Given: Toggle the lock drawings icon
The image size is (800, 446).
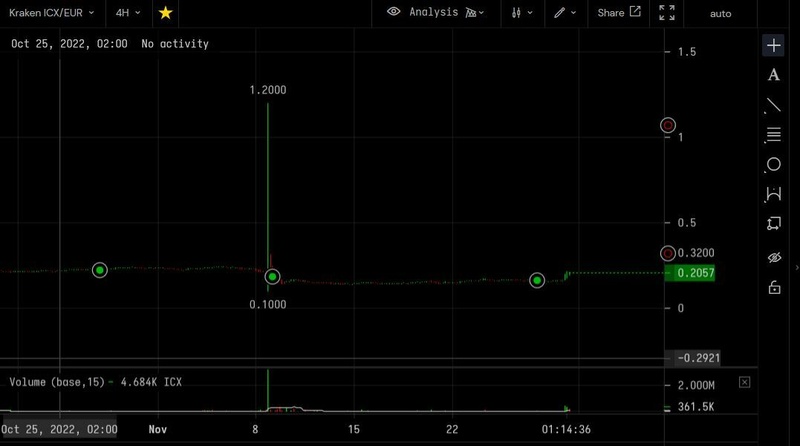Looking at the screenshot, I should pos(774,287).
